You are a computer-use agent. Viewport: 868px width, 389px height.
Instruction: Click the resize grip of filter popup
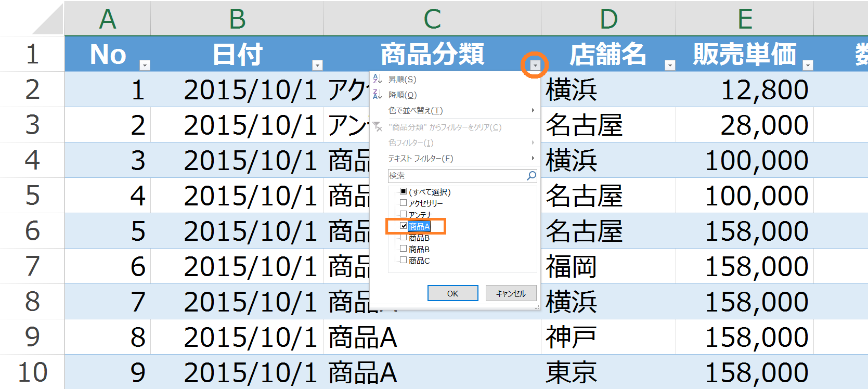pos(537,307)
